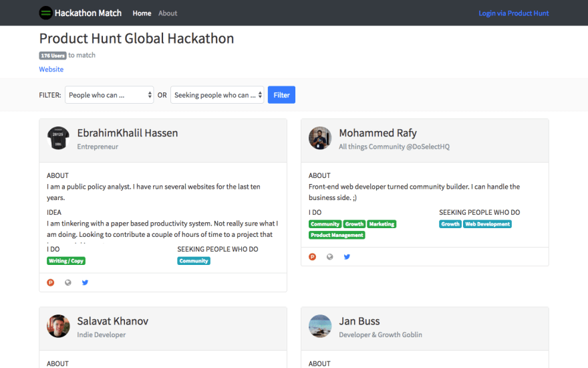Click 'All things Community @DoSelectHQ' subtitle

point(394,147)
